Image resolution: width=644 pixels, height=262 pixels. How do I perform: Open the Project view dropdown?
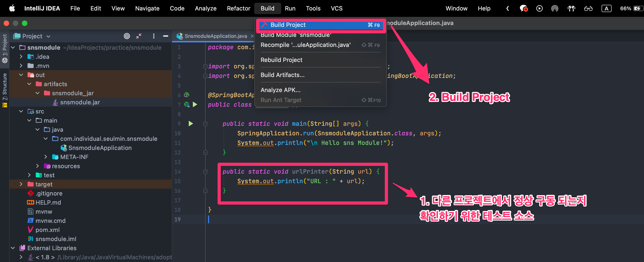point(48,36)
